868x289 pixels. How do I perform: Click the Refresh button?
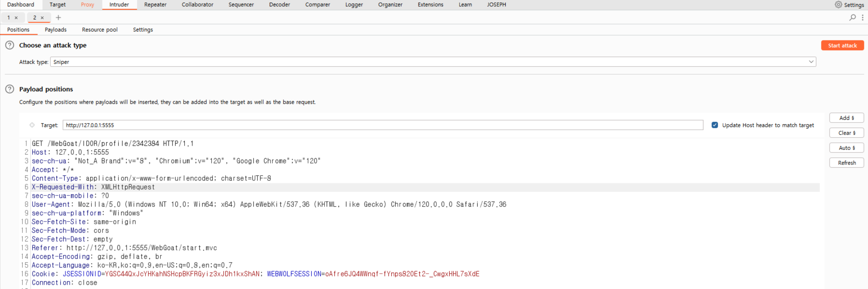coord(846,163)
